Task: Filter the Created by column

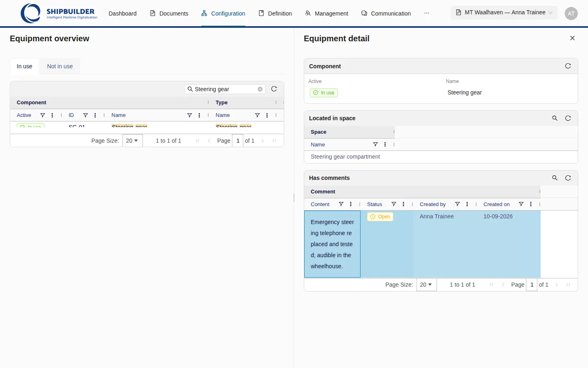Action: tap(457, 204)
